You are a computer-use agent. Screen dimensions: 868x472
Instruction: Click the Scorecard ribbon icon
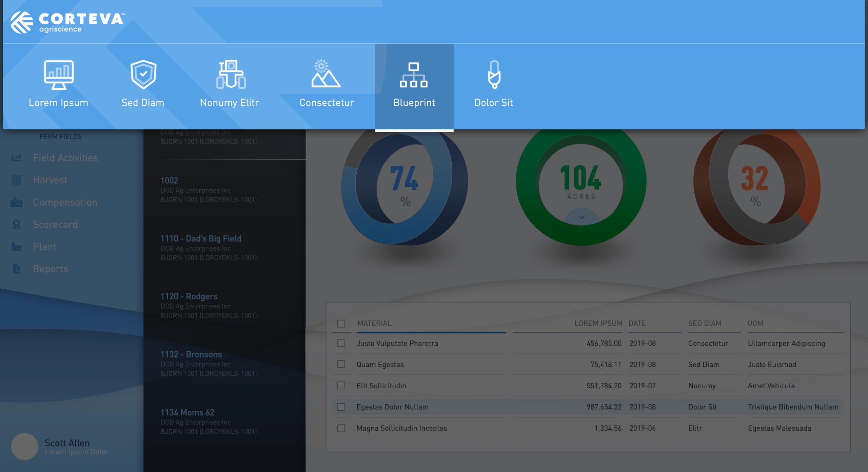pos(16,224)
